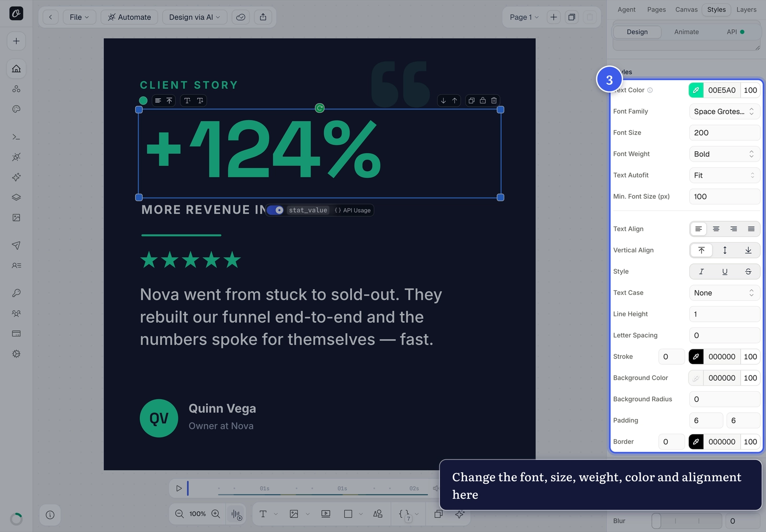Open the credit card billing icon
Screen dimensions: 766x532
pyautogui.click(x=16, y=333)
